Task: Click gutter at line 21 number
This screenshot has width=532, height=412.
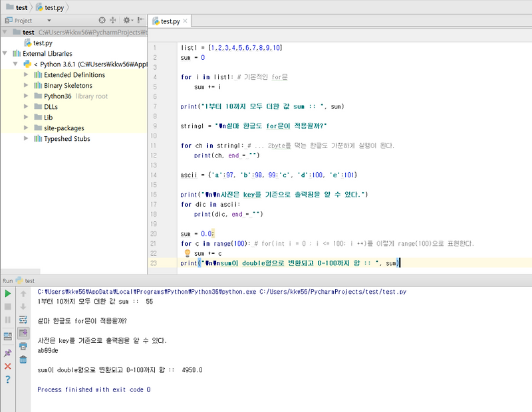Action: [154, 243]
